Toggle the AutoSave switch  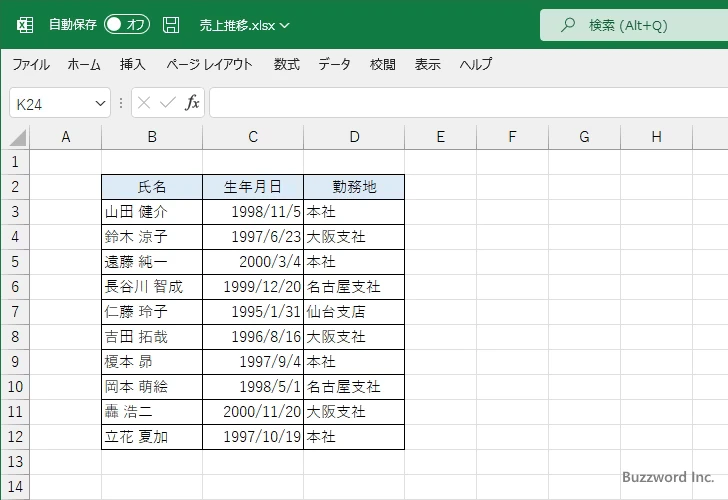pyautogui.click(x=127, y=25)
